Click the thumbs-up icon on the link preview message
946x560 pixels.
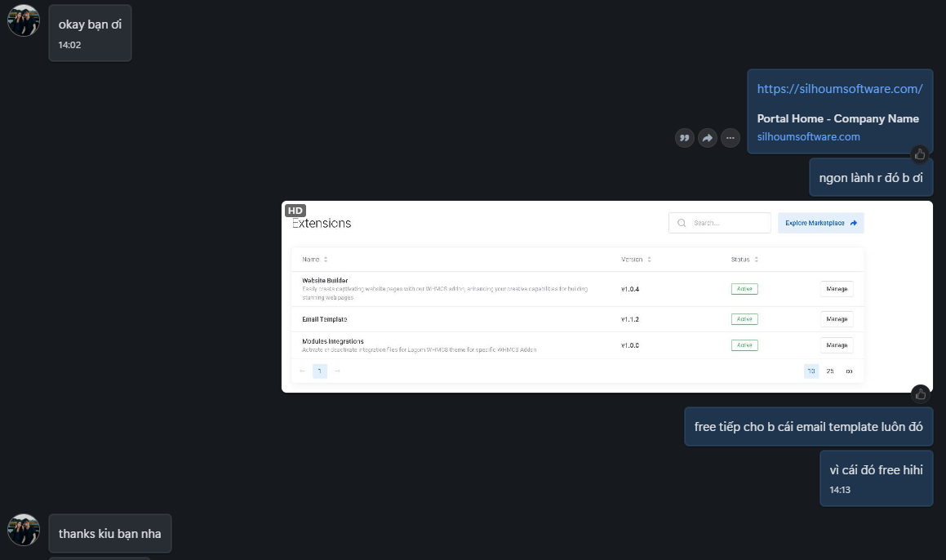click(x=920, y=154)
